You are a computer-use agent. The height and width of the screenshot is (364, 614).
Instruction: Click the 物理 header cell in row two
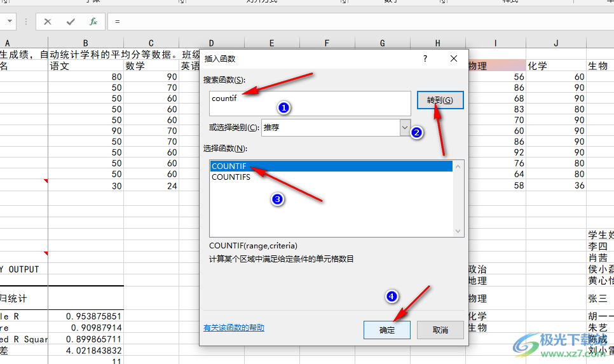point(496,66)
